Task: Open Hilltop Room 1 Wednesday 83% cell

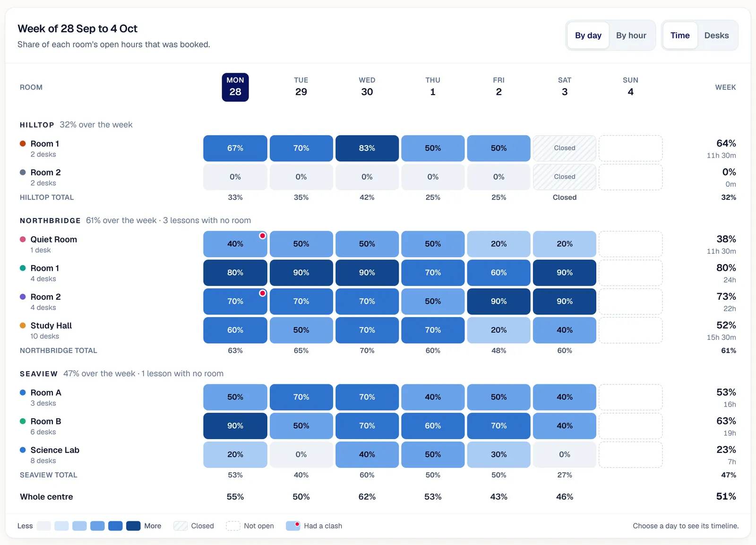Action: pyautogui.click(x=367, y=148)
